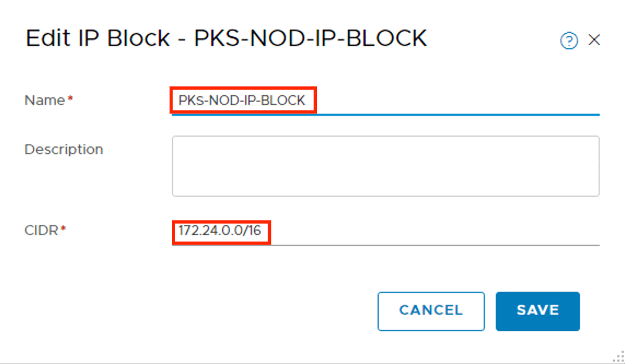Screen dimensions: 625x364
Task: Click the CIDR field label
Action: (41, 231)
